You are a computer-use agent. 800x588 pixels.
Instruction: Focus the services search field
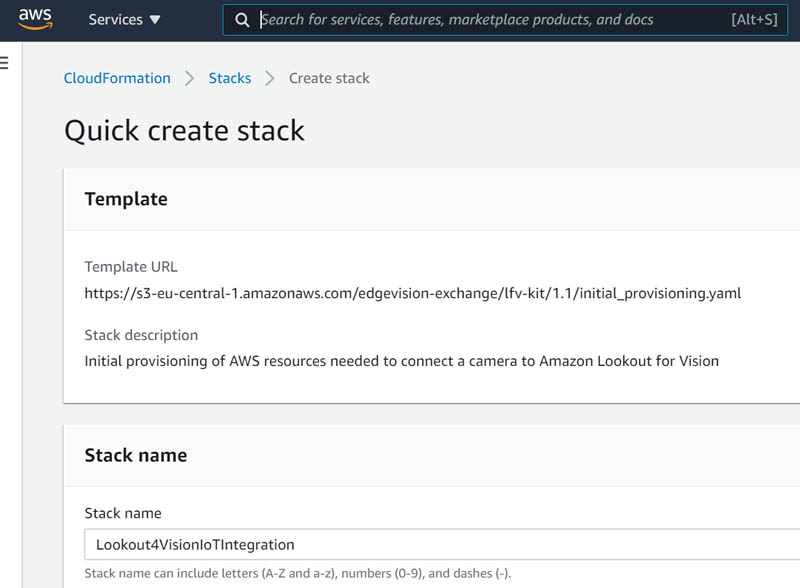505,20
